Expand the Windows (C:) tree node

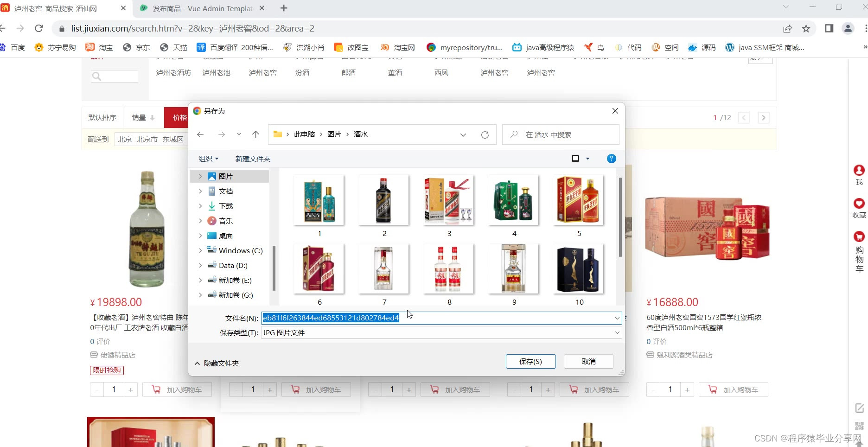pos(200,250)
